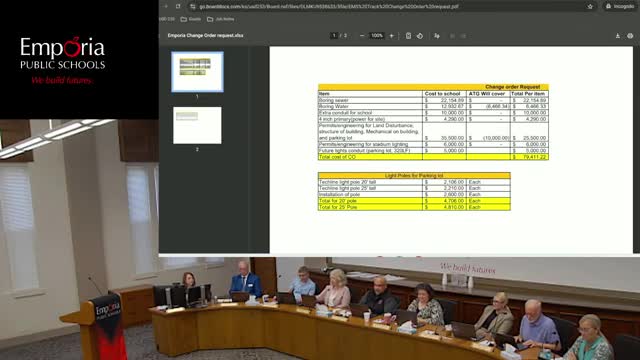Reload the page with the browser refresh icon
The image size is (640, 360).
click(178, 7)
